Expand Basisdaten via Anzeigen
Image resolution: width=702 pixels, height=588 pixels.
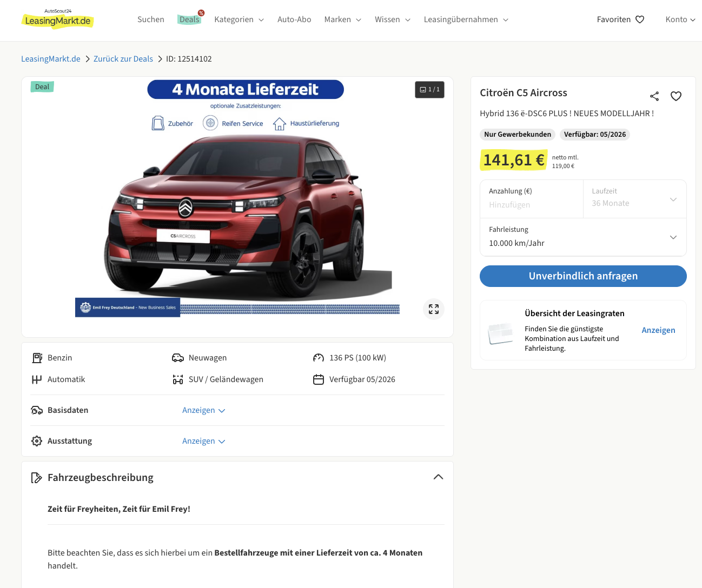click(x=203, y=410)
